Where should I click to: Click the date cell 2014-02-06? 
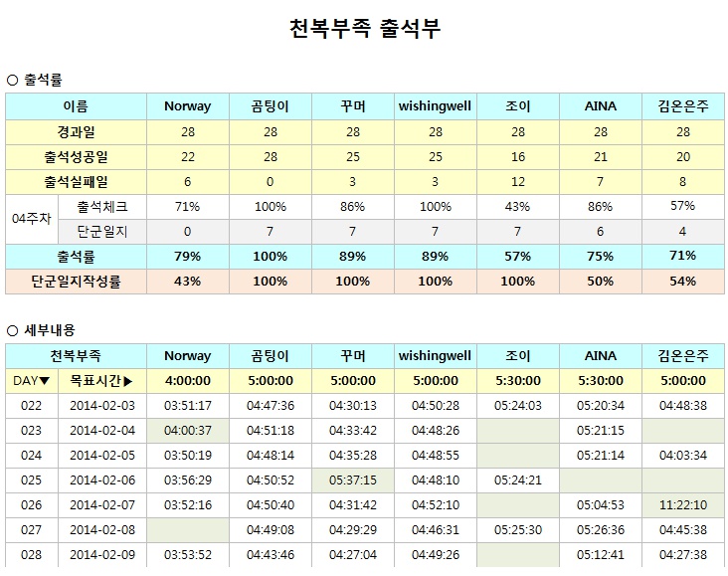102,480
